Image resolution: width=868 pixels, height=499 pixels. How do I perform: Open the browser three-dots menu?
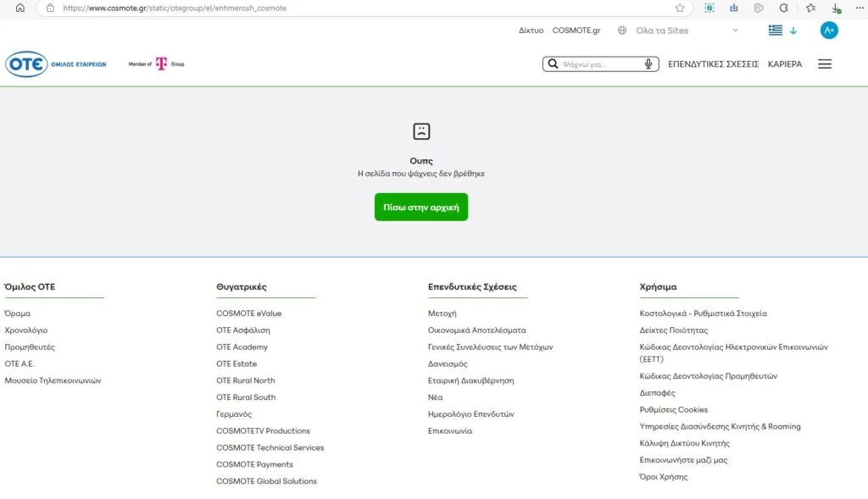(x=860, y=8)
